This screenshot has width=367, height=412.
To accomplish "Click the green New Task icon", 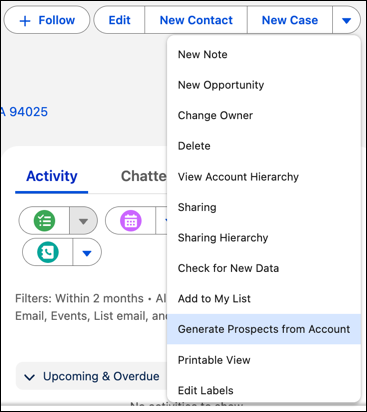I will click(x=44, y=221).
